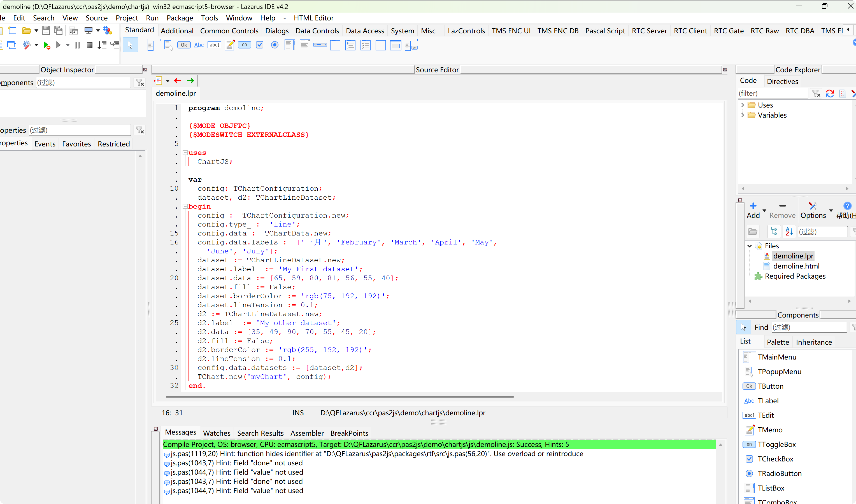Choose TToggleBox in palette toolbar
This screenshot has width=856, height=504.
pyautogui.click(x=245, y=45)
